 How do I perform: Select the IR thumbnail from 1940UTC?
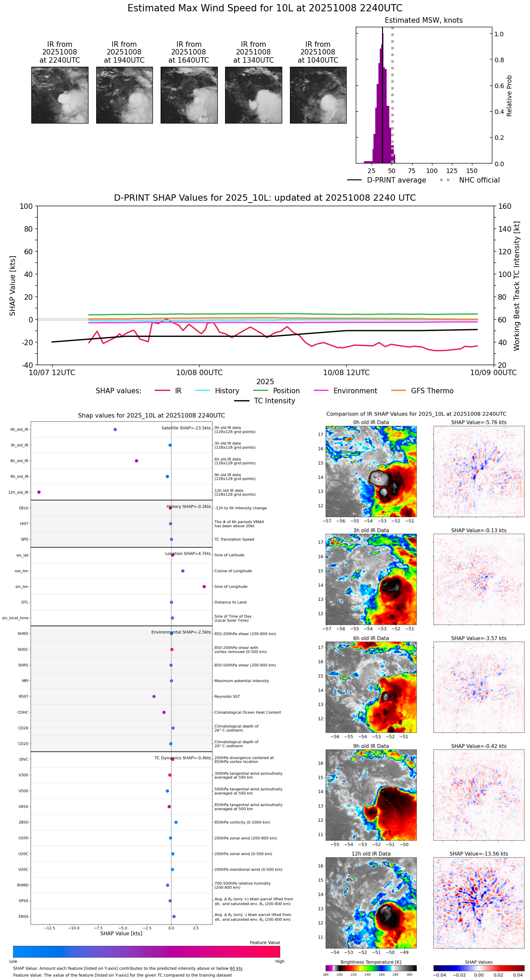click(124, 95)
